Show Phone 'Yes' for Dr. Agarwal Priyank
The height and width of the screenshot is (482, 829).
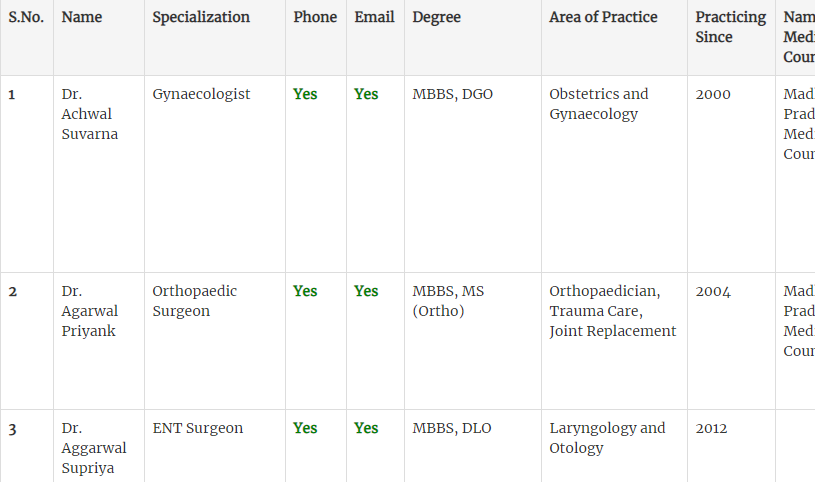pyautogui.click(x=305, y=291)
